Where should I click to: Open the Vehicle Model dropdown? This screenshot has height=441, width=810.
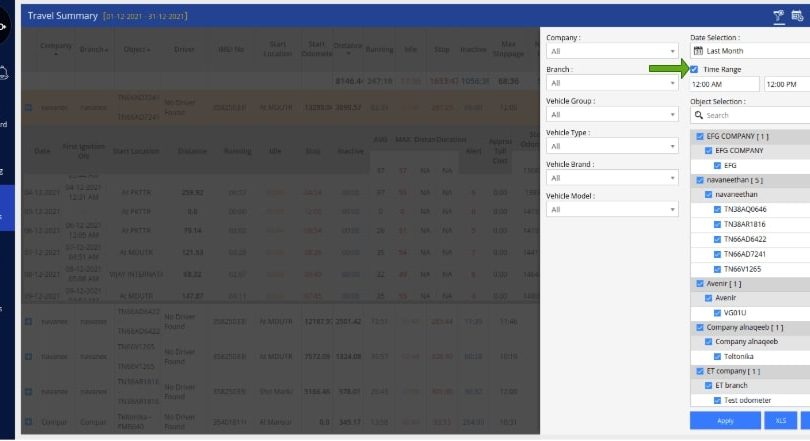tap(612, 209)
